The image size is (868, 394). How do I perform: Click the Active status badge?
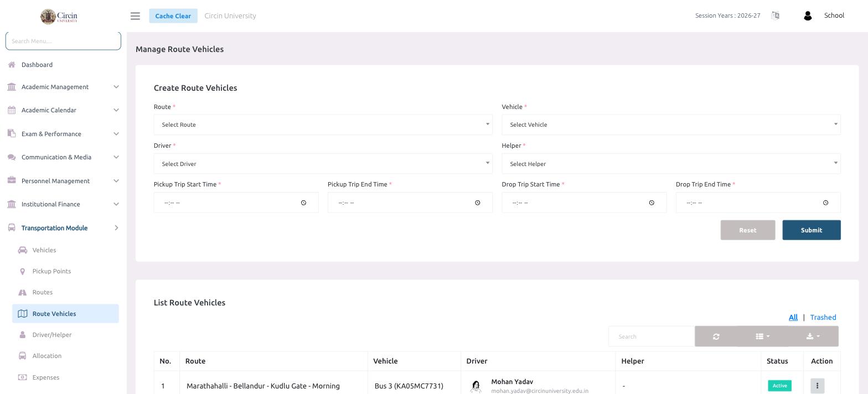pos(779,386)
